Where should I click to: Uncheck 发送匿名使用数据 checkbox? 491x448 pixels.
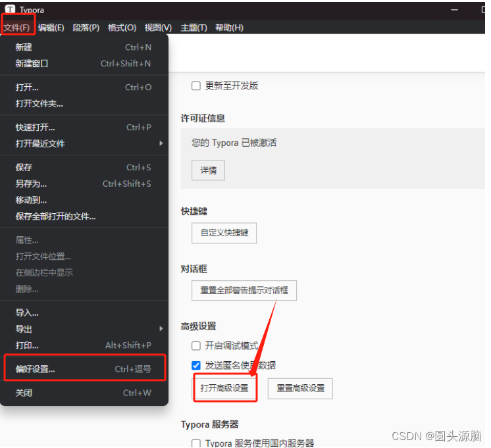[196, 365]
